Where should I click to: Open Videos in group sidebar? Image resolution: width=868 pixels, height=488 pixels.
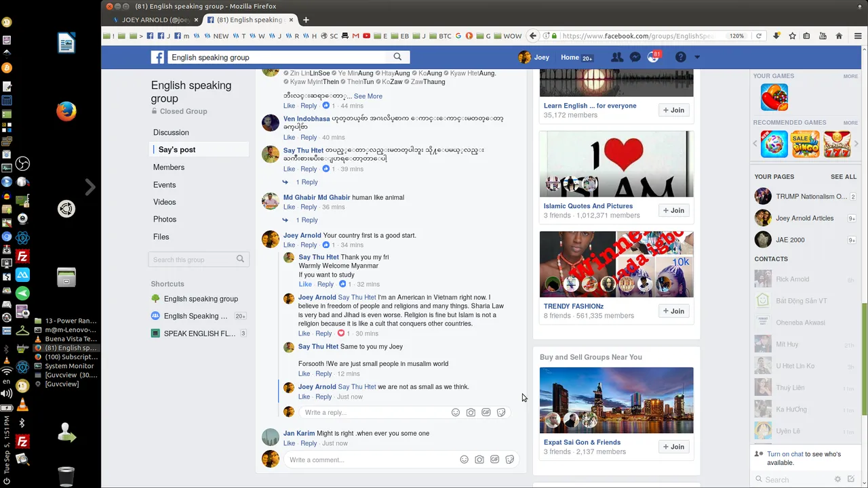pyautogui.click(x=164, y=202)
